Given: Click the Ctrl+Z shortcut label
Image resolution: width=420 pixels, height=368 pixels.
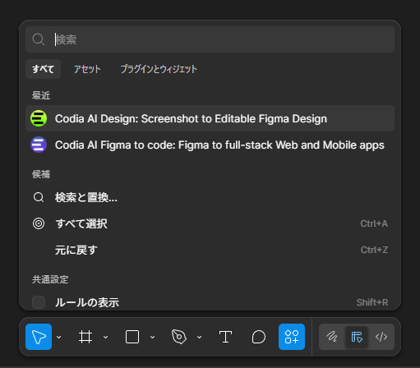Looking at the screenshot, I should click(374, 250).
